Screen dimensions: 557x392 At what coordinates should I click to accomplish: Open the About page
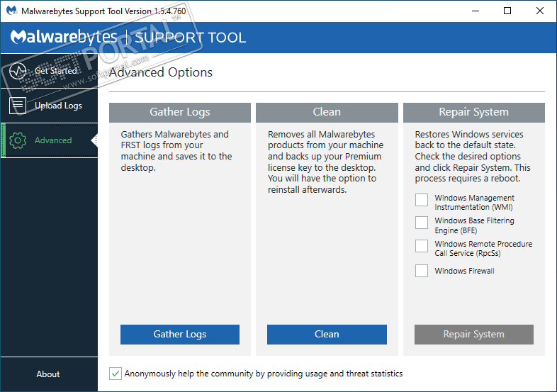click(48, 374)
